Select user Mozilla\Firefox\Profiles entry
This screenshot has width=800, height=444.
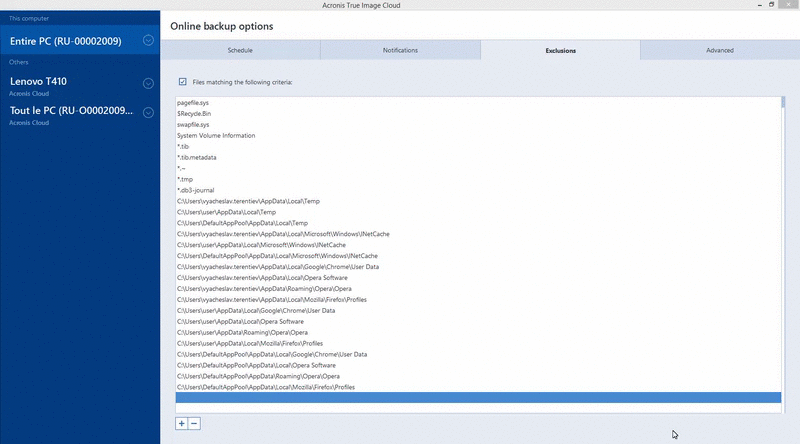coord(478,344)
